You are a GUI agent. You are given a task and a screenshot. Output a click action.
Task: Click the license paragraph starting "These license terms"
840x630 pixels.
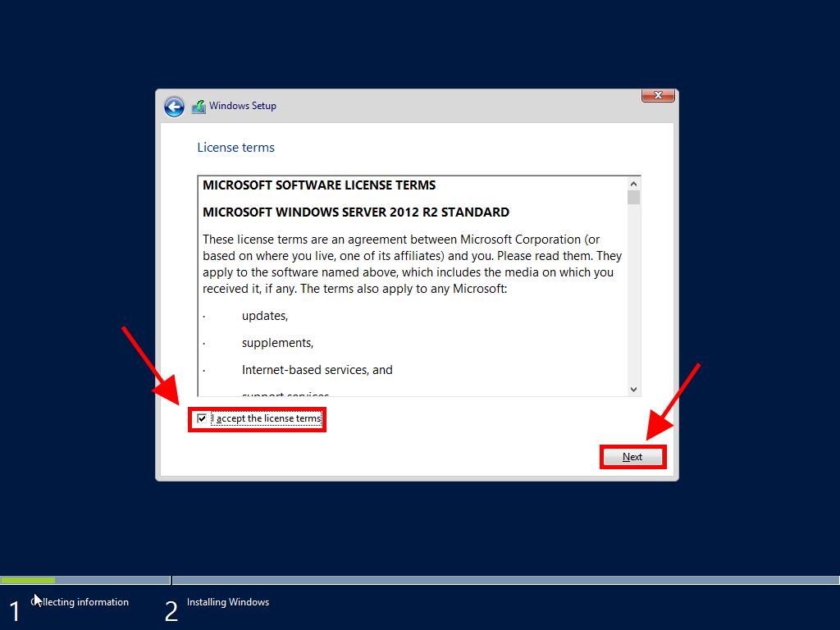(412, 264)
